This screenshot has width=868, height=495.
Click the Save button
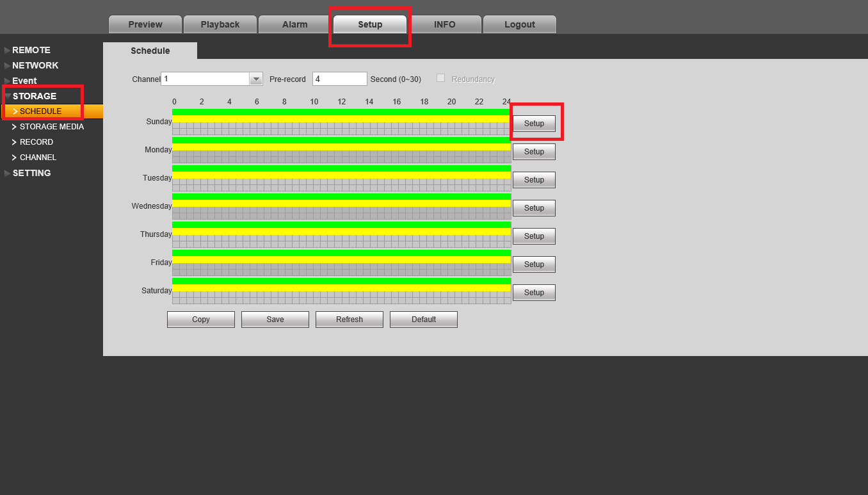(x=275, y=320)
